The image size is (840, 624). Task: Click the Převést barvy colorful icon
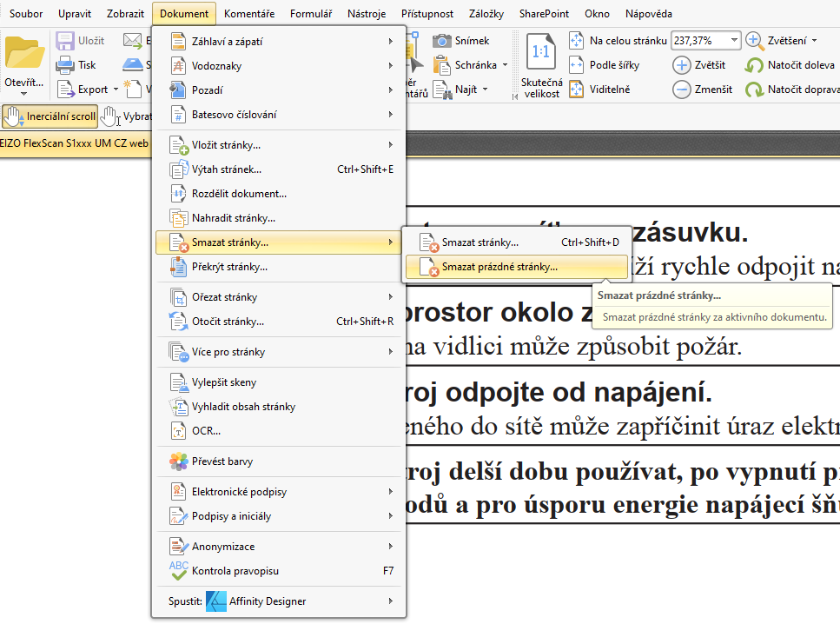[x=178, y=461]
